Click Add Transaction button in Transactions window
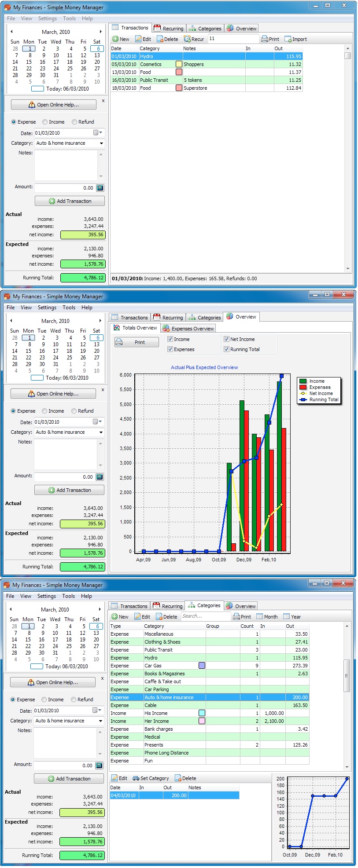The width and height of the screenshot is (358, 868). [x=70, y=201]
